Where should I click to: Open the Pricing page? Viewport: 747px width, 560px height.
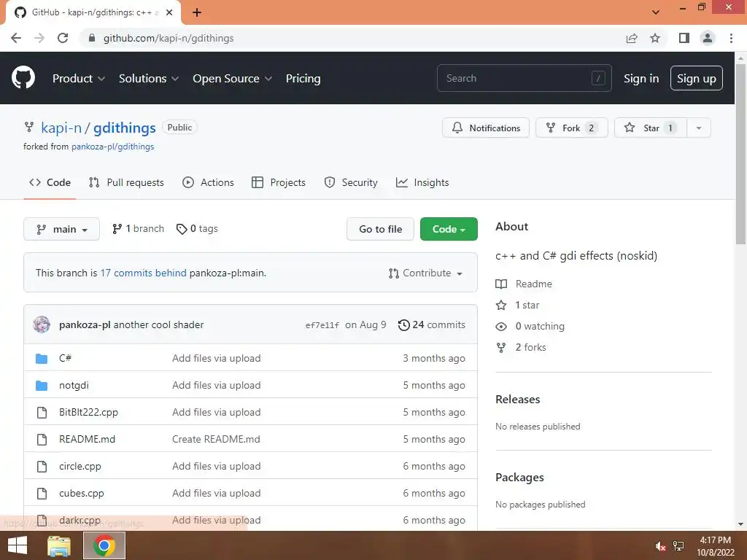tap(303, 78)
